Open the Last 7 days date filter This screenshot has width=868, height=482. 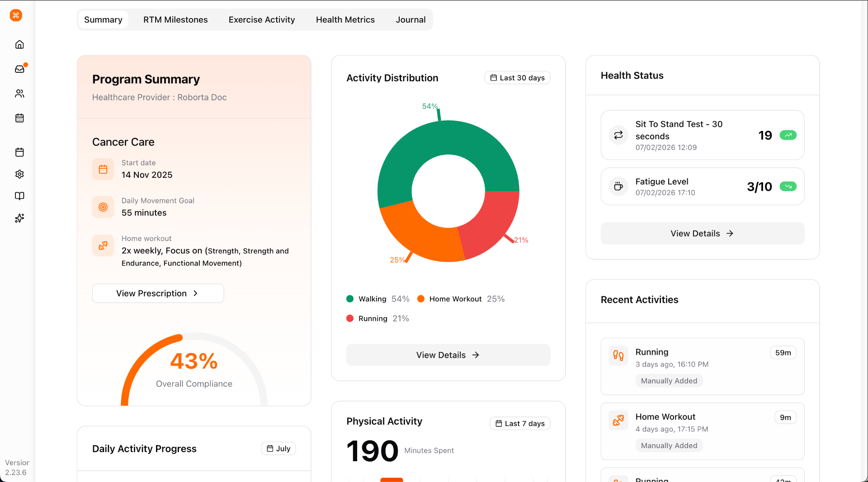pos(520,423)
